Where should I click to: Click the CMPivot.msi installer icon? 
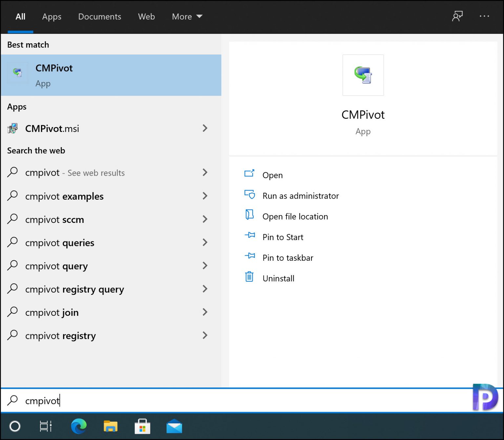click(12, 128)
